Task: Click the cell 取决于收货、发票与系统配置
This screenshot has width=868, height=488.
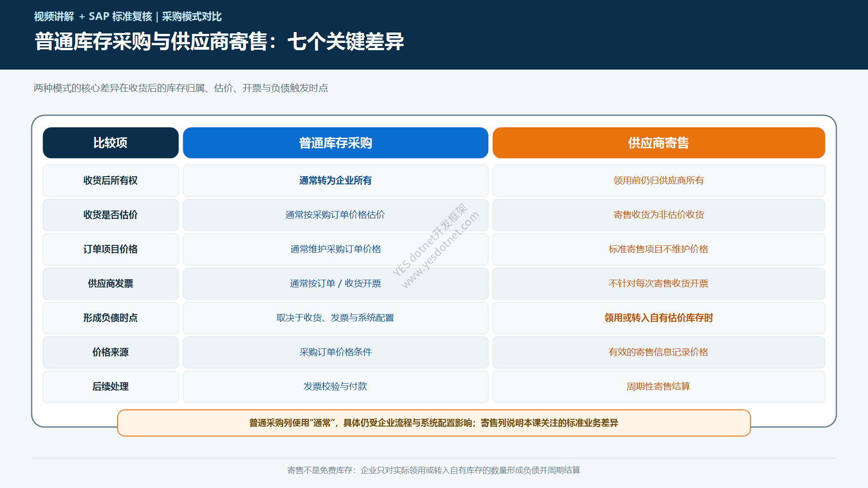Action: 335,318
